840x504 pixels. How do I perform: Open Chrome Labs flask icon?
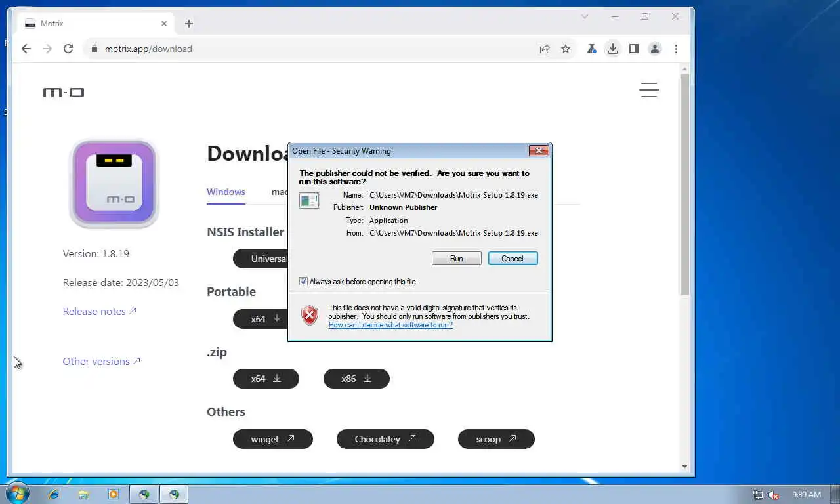tap(591, 49)
